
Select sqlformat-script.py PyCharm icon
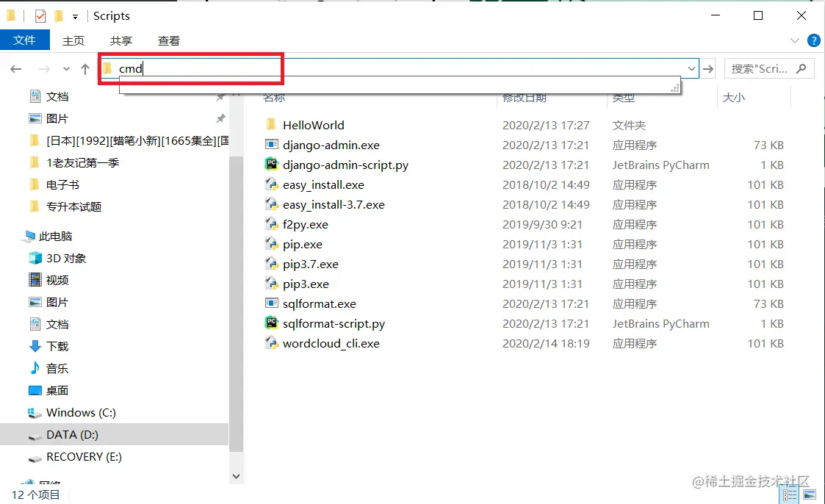271,323
